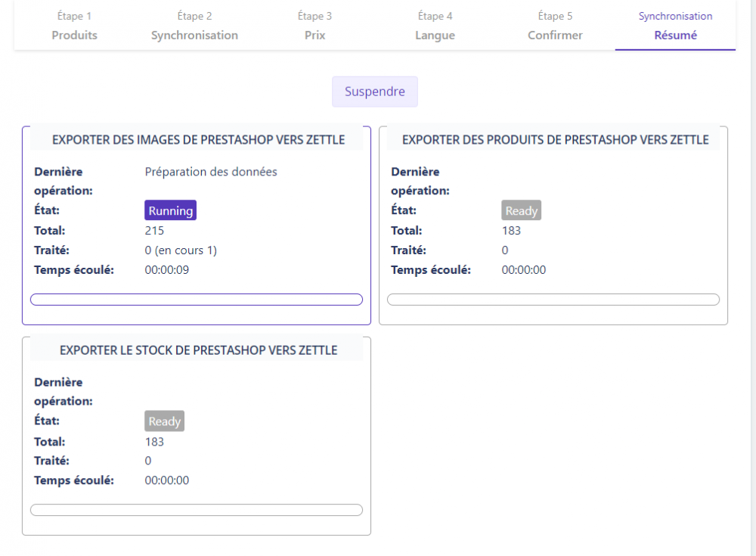
Task: Open the Étape 1 Produits tab
Action: [74, 26]
